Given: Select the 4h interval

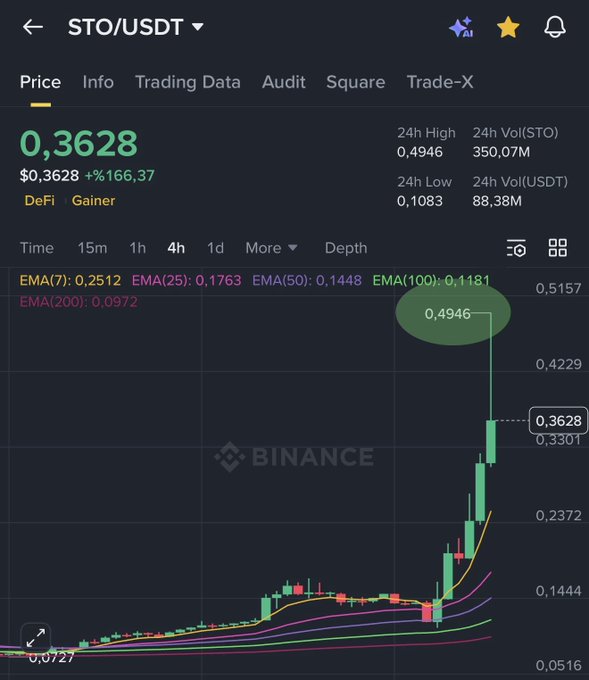Looking at the screenshot, I should pos(176,248).
